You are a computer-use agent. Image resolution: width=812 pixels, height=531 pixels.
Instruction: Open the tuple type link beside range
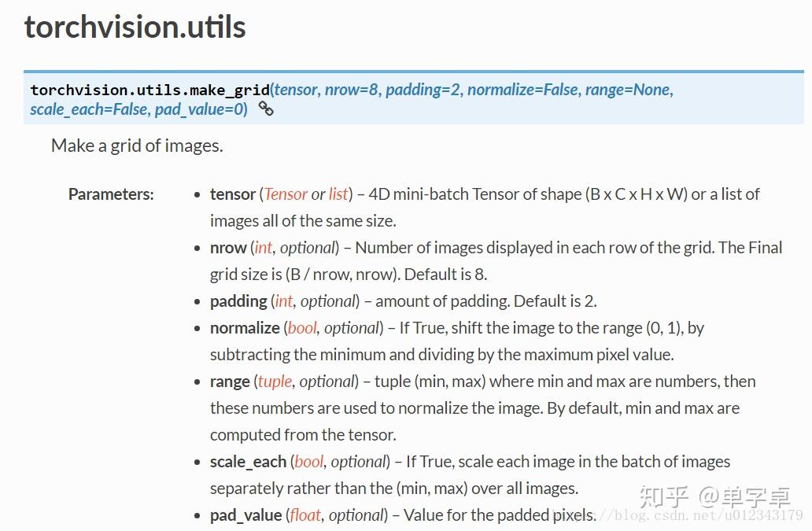275,382
